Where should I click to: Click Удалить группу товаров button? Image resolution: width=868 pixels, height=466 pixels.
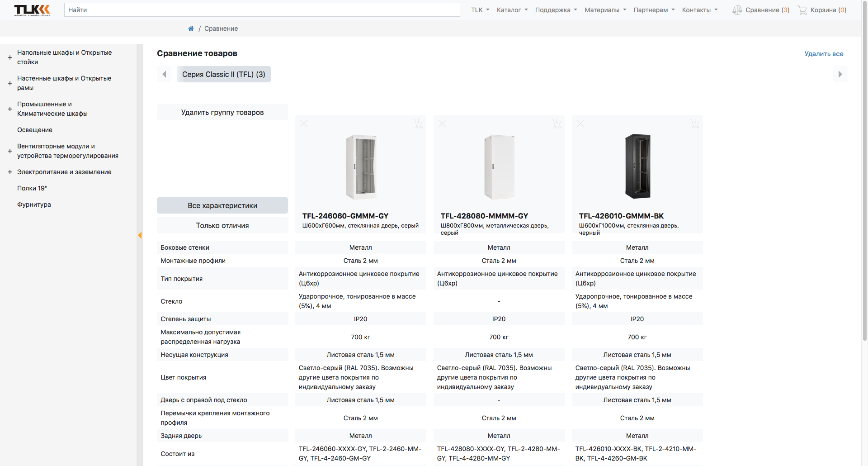pos(222,112)
